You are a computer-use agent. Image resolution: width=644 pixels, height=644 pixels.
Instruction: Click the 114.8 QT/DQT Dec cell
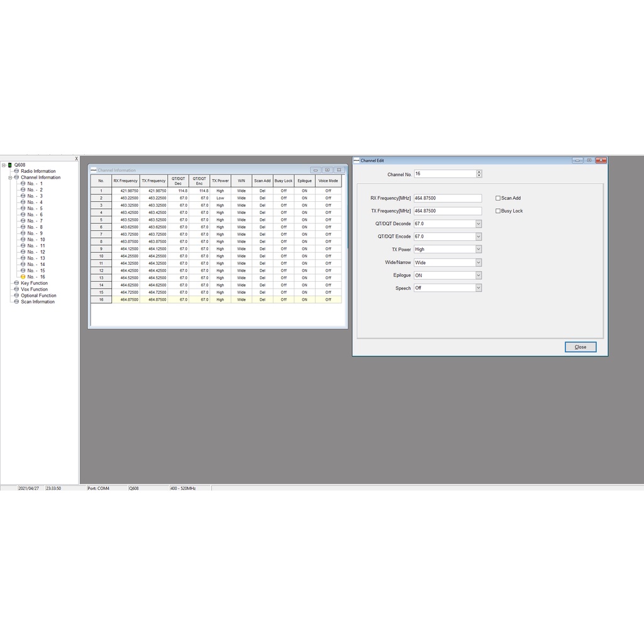pyautogui.click(x=178, y=191)
